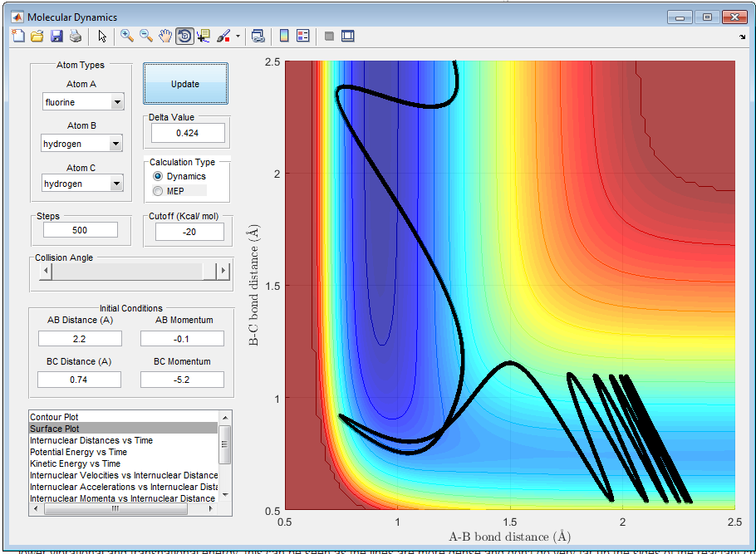Open the Atom C dropdown menu

pyautogui.click(x=116, y=184)
